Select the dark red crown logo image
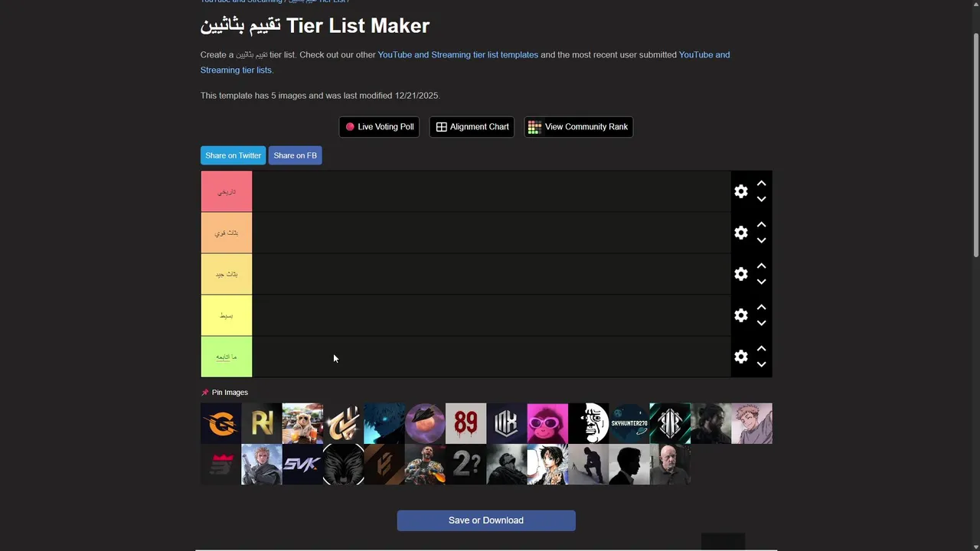This screenshot has height=551, width=980. pyautogui.click(x=220, y=465)
